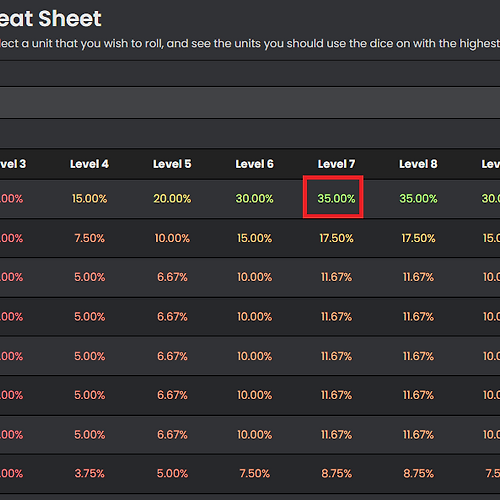Click the 3.75% cell under Level 4
The width and height of the screenshot is (500, 500).
(89, 474)
